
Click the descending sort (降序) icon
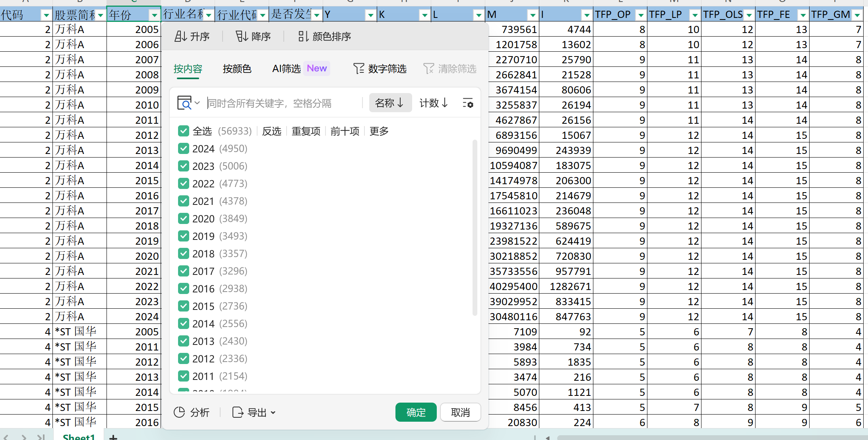242,37
